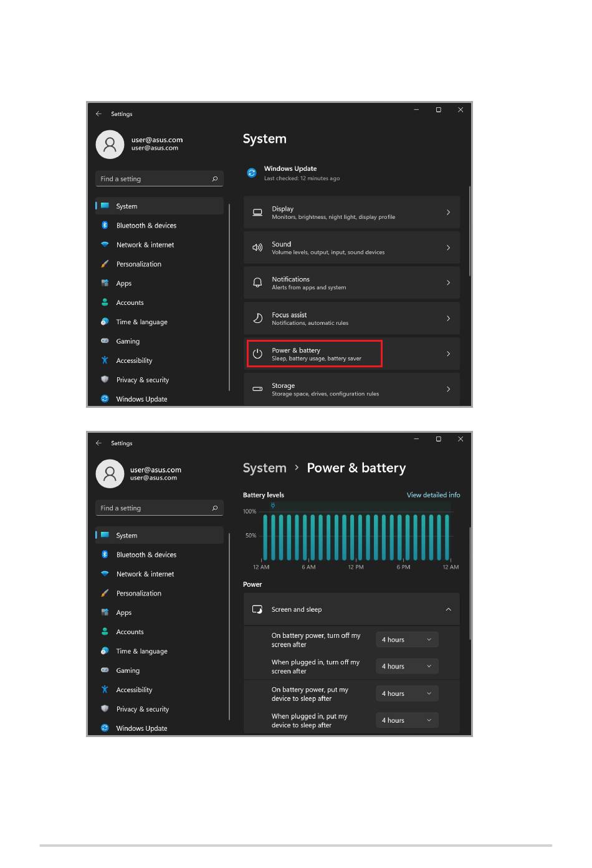Open the Power & battery row highlighted in red
This screenshot has width=592, height=868.
[x=315, y=354]
